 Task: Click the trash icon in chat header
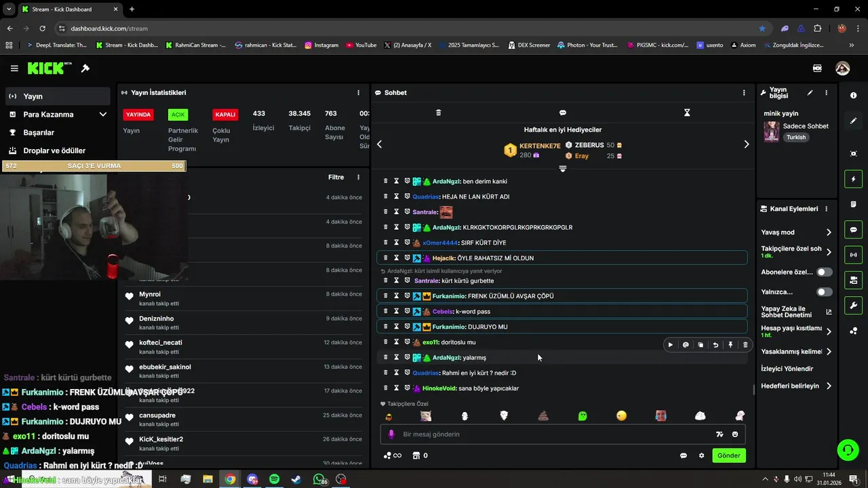click(438, 113)
